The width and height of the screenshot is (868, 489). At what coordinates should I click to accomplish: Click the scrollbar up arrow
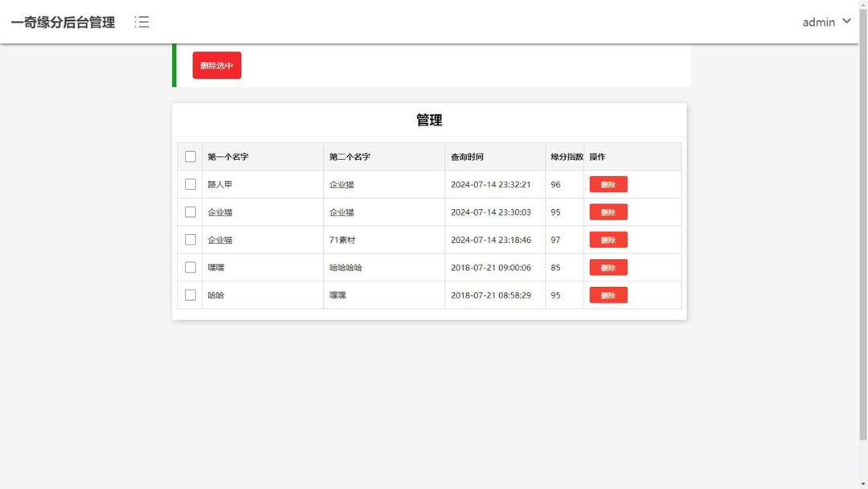(863, 5)
